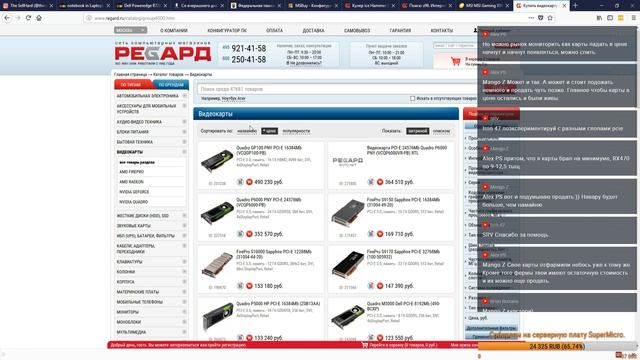The width and height of the screenshot is (640, 360).
Task: Compare icon next to 153 180 руб. price
Action: pos(240,286)
